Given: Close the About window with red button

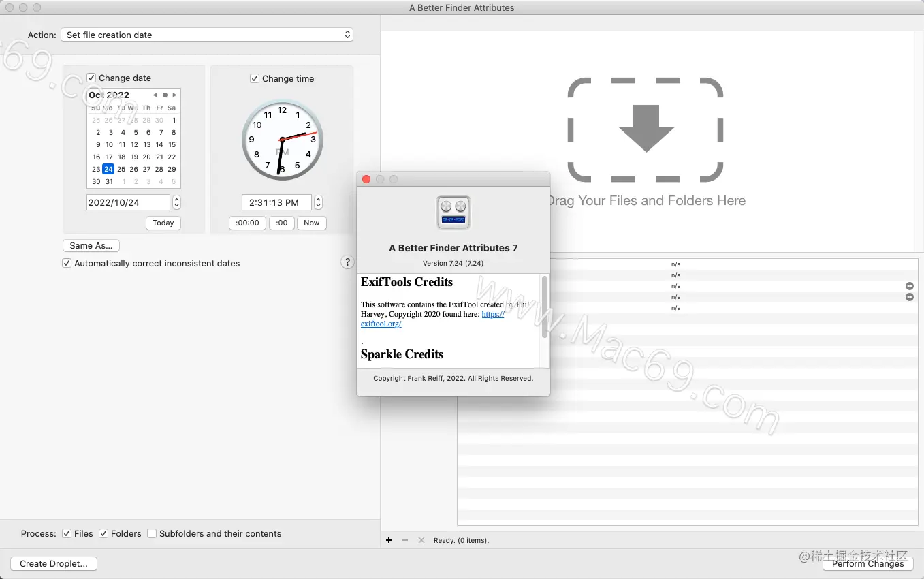Looking at the screenshot, I should tap(366, 179).
